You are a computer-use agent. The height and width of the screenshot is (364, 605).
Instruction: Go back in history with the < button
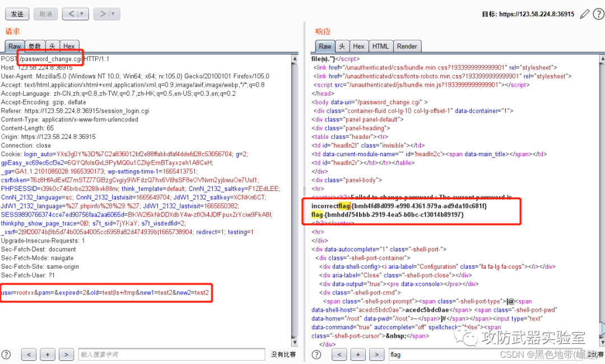(71, 14)
